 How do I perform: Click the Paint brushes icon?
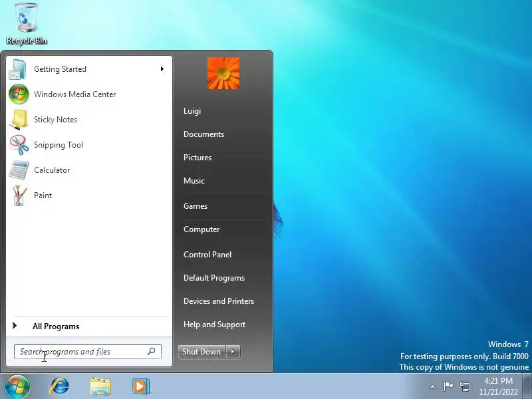click(19, 196)
